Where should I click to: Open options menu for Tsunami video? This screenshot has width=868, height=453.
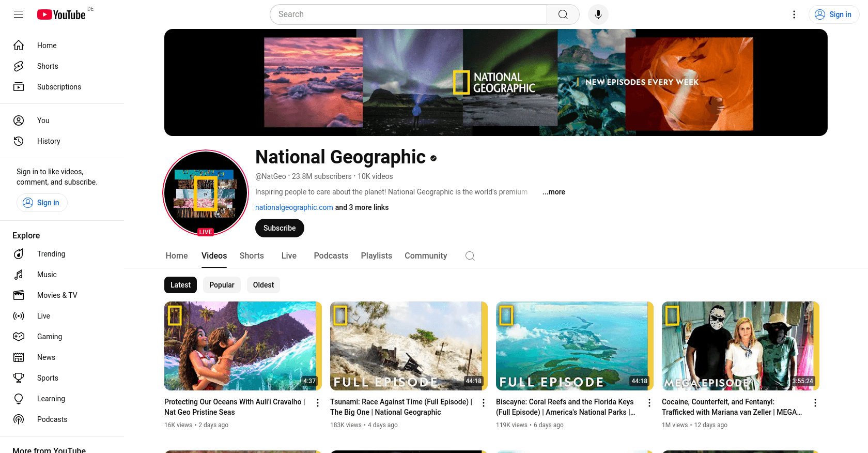[x=484, y=403]
